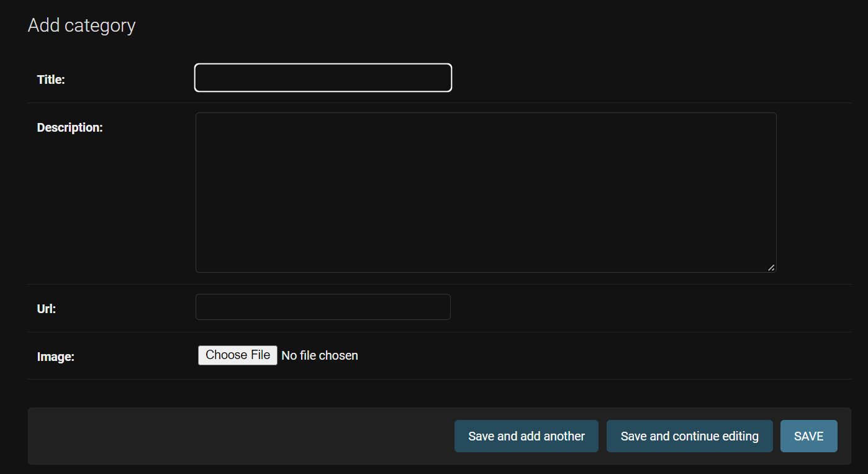Click the Image field label

tap(56, 357)
